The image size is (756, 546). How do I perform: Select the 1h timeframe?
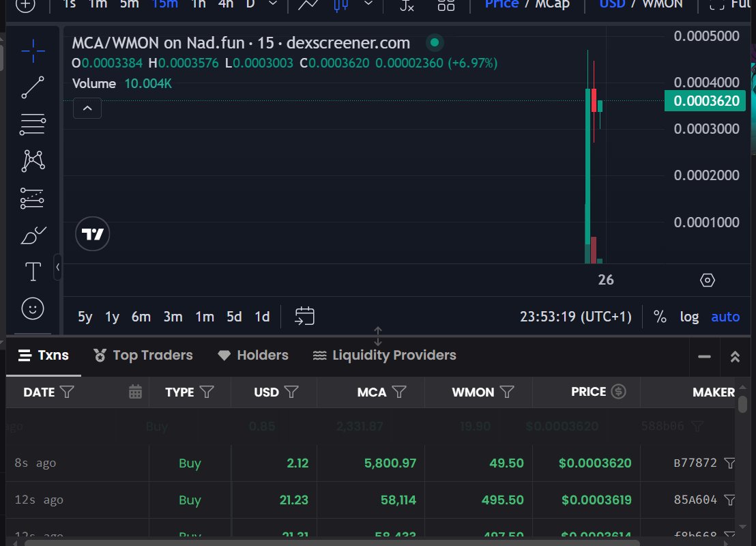pyautogui.click(x=198, y=4)
